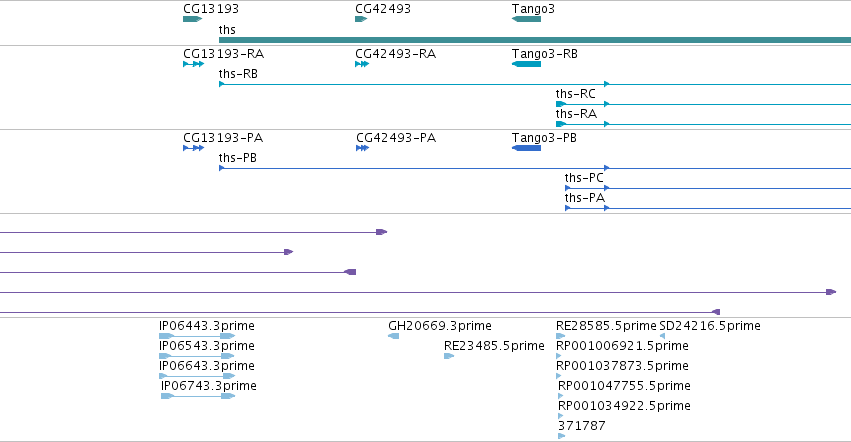Viewport: 851px width, 442px height.
Task: Click the IP06743.3prime label
Action: [209, 386]
